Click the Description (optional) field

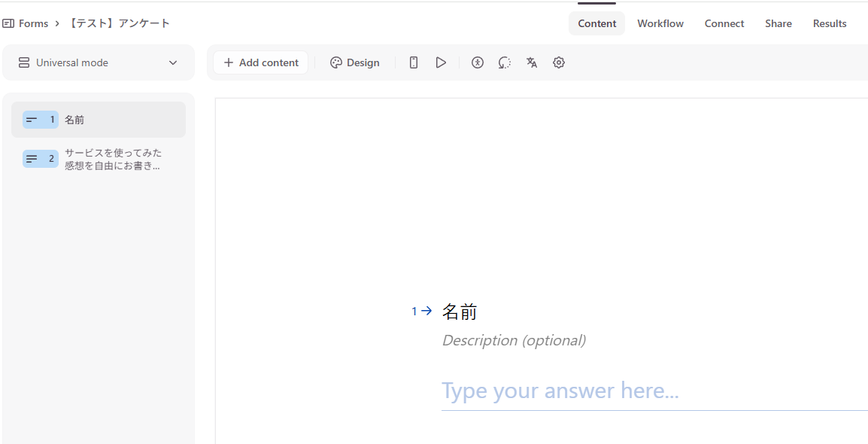(x=514, y=340)
